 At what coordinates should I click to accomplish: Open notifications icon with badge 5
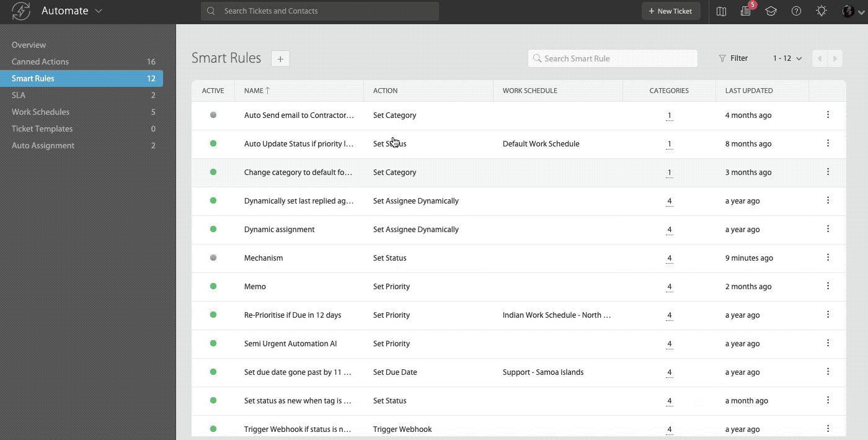coord(746,11)
